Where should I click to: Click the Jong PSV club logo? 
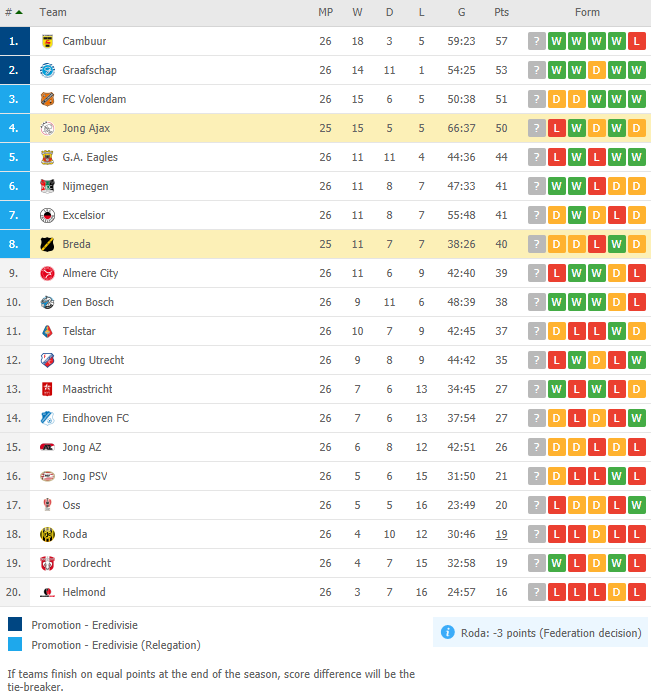[47, 476]
